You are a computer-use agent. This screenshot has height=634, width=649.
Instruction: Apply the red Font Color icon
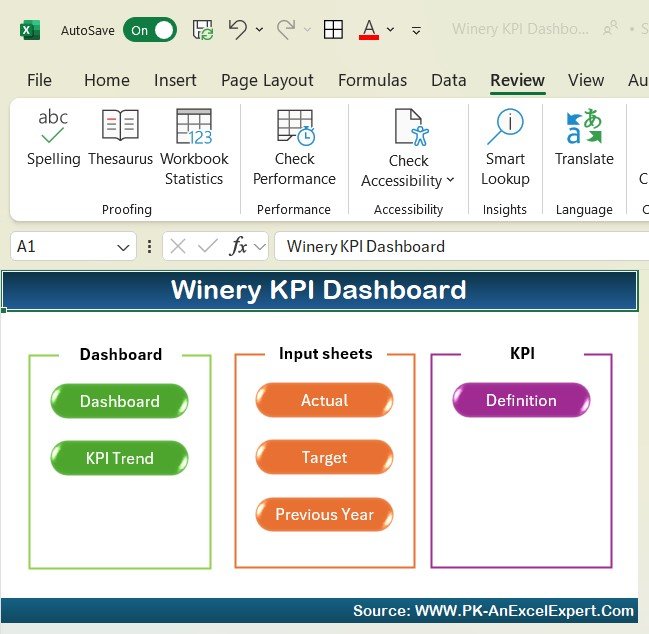tap(369, 30)
